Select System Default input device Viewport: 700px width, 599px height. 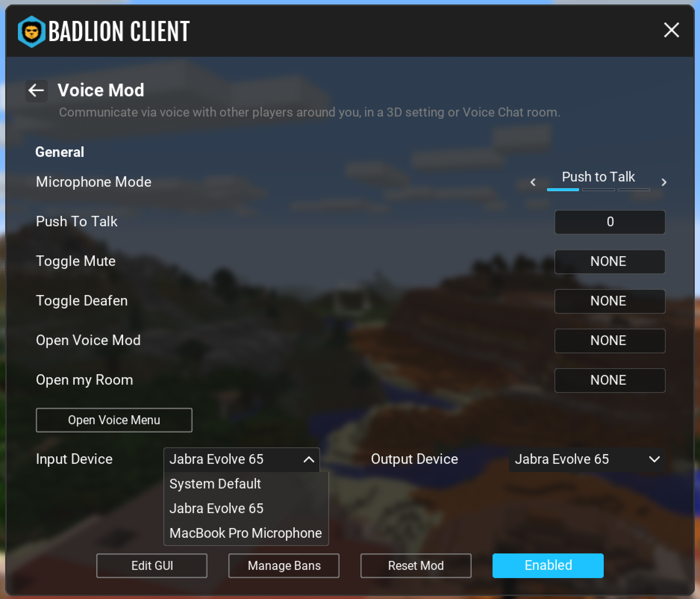click(215, 484)
